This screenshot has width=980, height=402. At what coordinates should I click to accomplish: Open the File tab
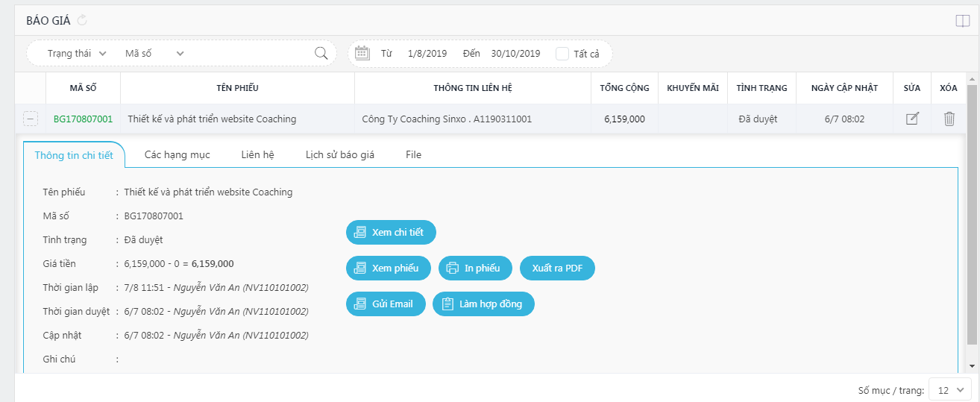tap(414, 155)
